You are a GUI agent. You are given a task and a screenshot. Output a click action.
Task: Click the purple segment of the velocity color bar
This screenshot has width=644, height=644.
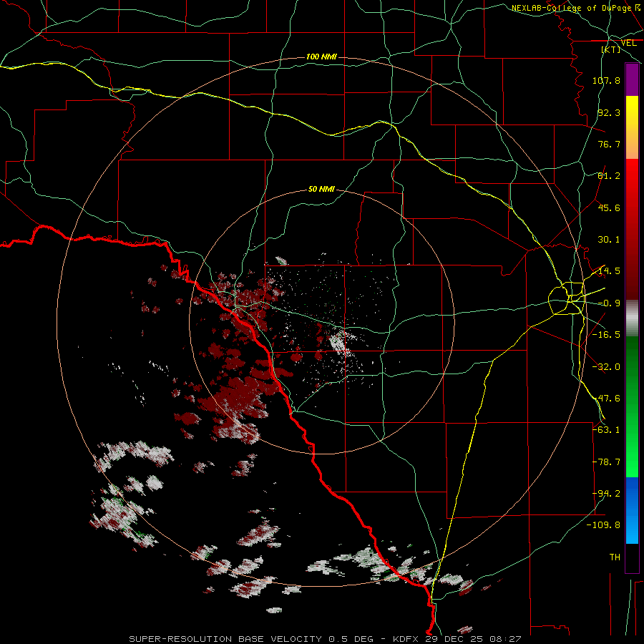[x=632, y=79]
